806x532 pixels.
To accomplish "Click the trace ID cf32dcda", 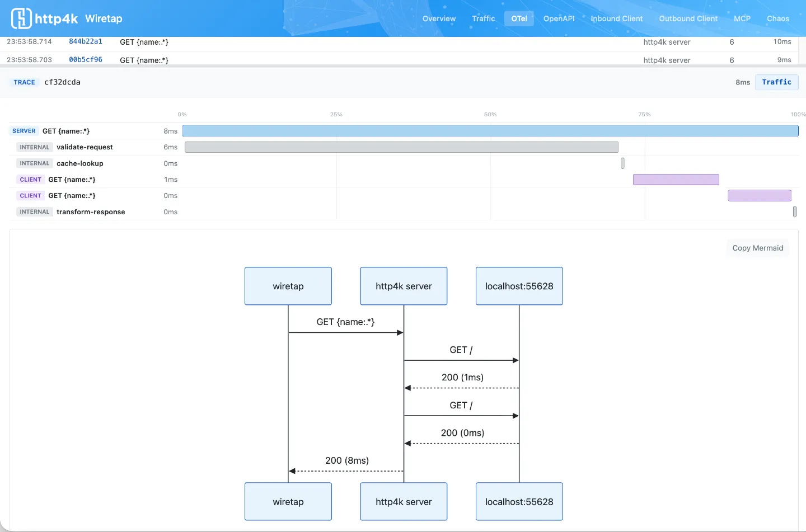I will (62, 82).
